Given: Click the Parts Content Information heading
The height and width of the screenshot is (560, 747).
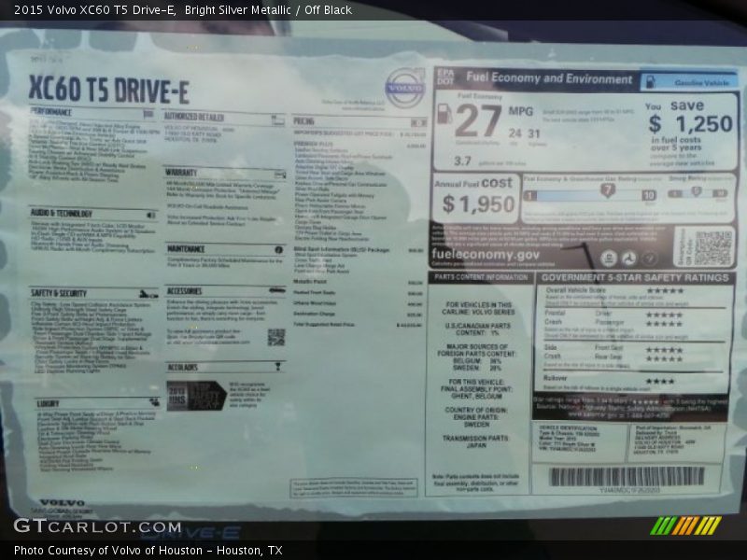Looking at the screenshot, I should (x=481, y=277).
